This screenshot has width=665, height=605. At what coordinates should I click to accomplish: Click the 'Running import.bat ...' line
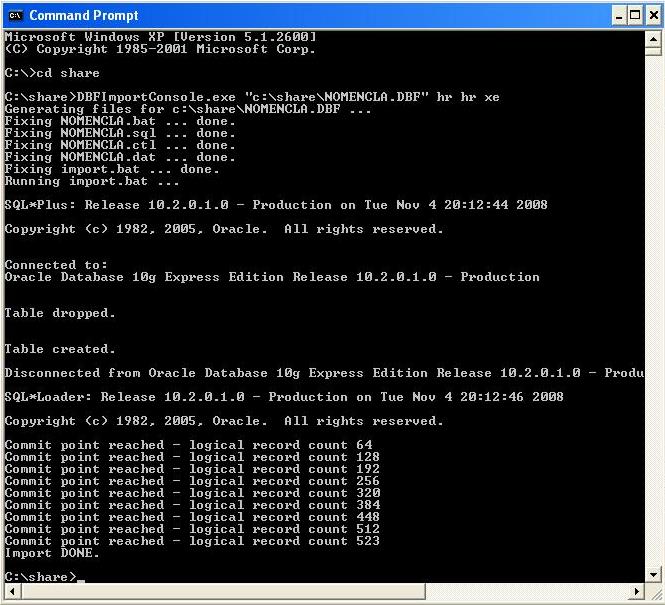pyautogui.click(x=92, y=181)
